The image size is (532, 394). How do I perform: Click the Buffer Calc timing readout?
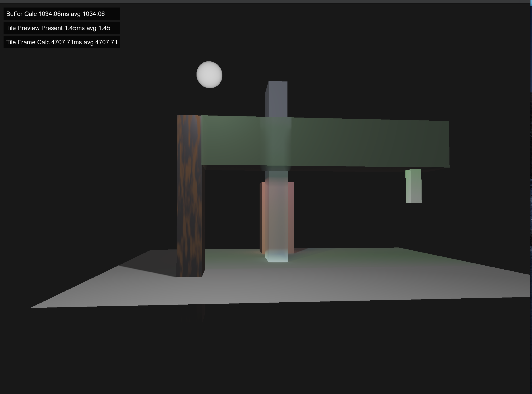click(62, 14)
